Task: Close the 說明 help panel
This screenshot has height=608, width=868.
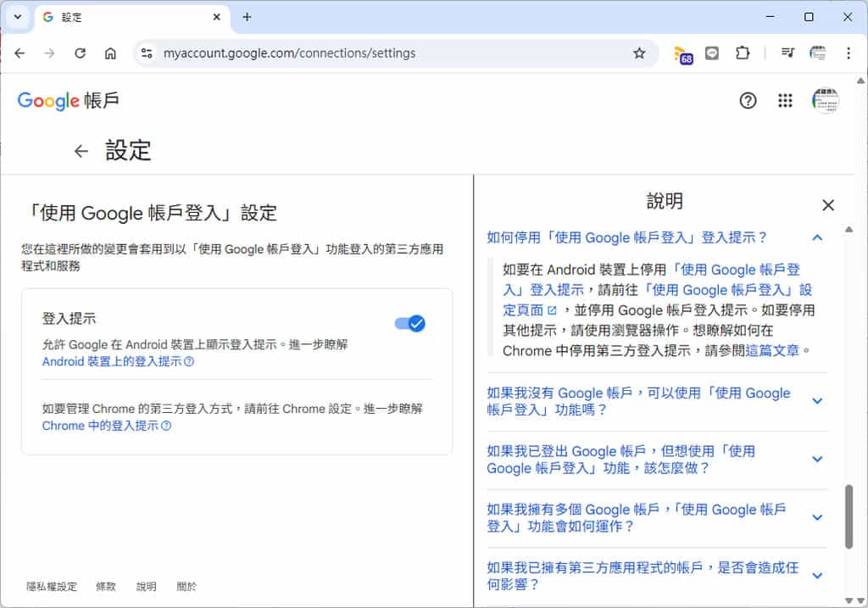Action: [x=828, y=205]
